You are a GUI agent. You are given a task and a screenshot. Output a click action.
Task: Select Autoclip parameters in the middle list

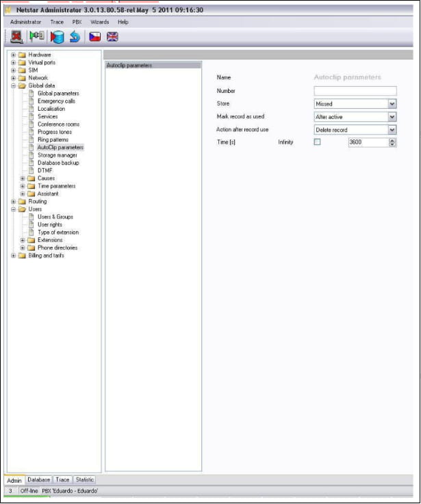pos(153,65)
